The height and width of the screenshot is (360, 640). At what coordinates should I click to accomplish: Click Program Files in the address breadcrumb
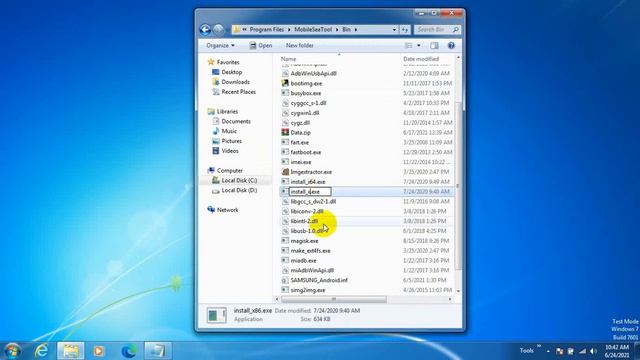267,29
